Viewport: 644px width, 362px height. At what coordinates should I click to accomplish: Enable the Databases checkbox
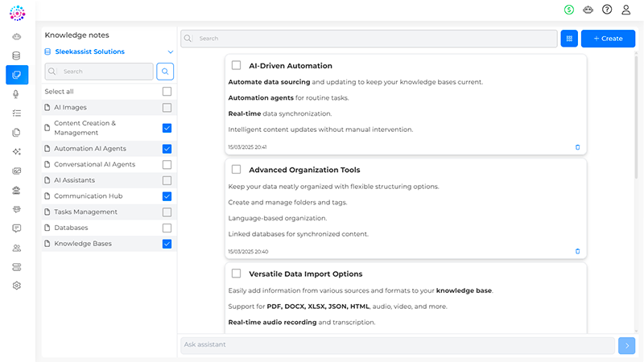point(167,228)
